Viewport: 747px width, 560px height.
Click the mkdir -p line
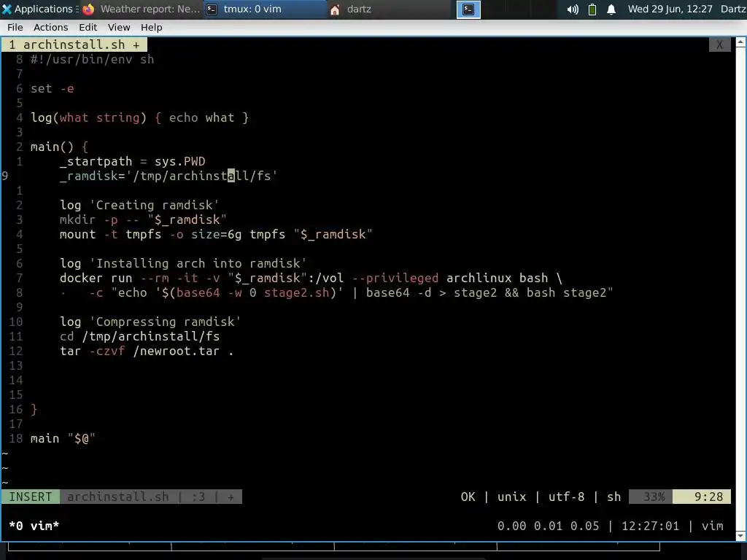point(143,219)
